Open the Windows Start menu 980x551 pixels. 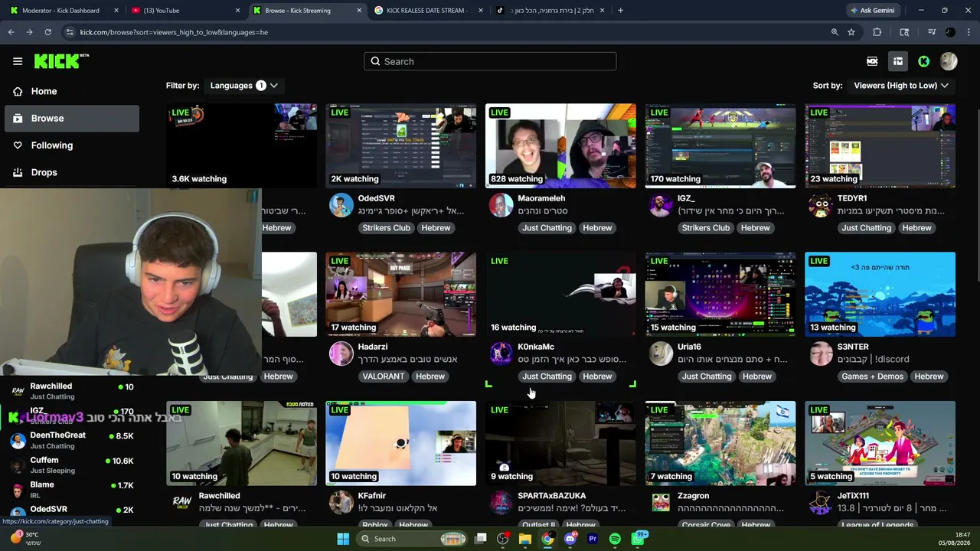(x=343, y=539)
